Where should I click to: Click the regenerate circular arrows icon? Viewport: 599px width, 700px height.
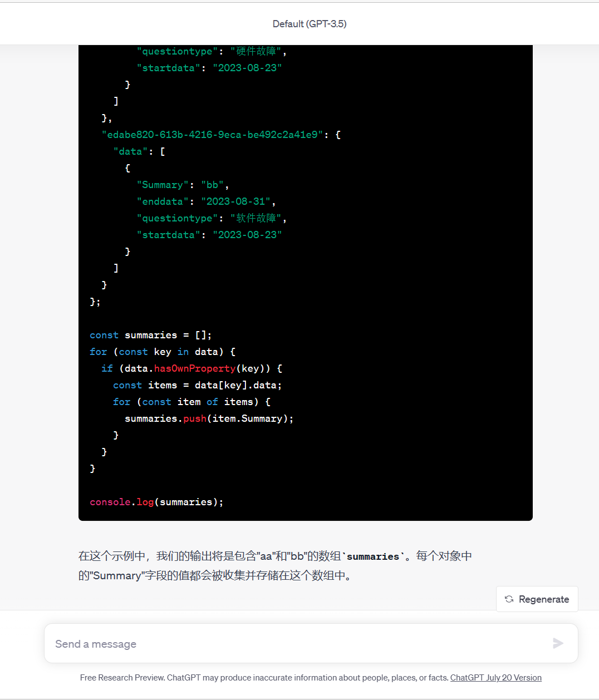509,599
